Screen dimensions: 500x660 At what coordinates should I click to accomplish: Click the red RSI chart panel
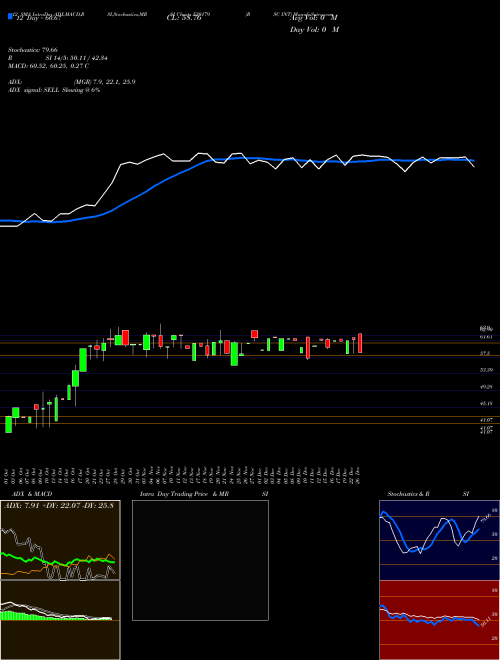[439, 620]
